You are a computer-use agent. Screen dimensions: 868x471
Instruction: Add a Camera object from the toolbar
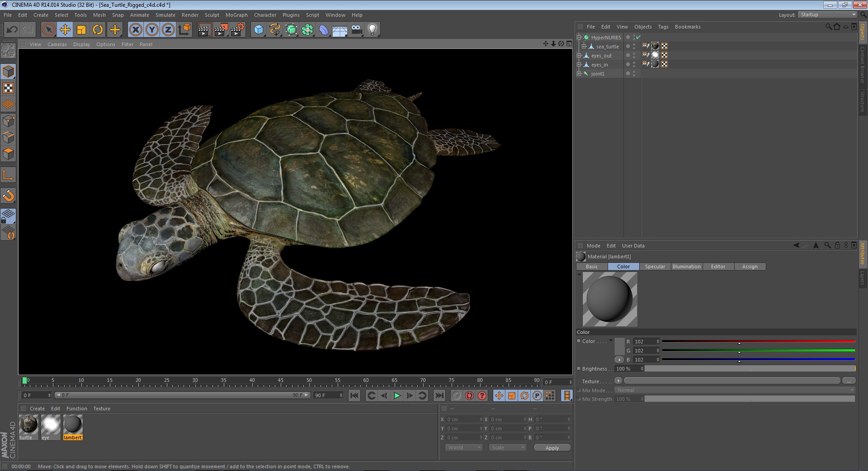(x=356, y=30)
